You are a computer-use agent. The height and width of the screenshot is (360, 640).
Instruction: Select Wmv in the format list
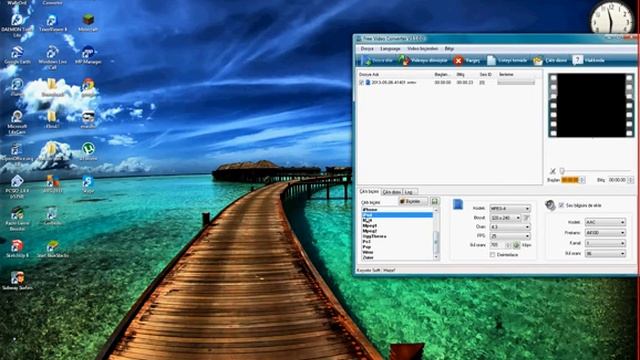click(397, 252)
